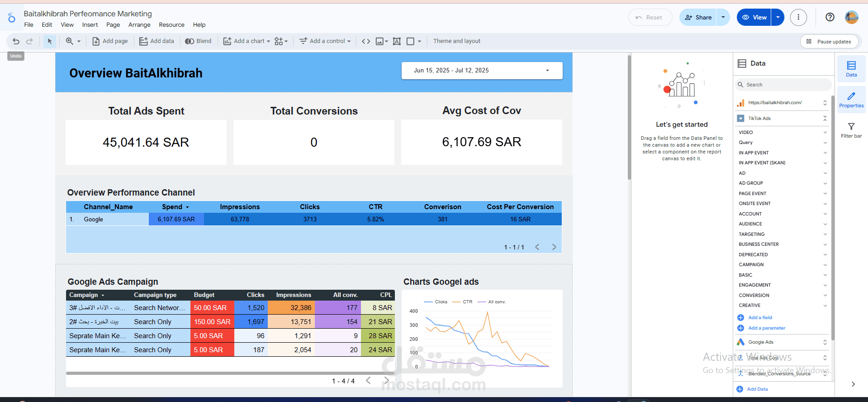Activate the selection mode pointer tool
This screenshot has height=402, width=868.
pos(50,41)
